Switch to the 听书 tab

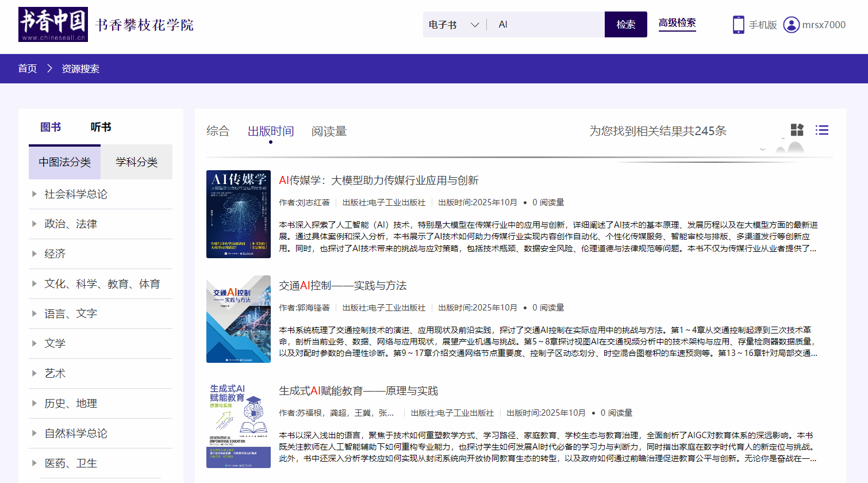(101, 127)
